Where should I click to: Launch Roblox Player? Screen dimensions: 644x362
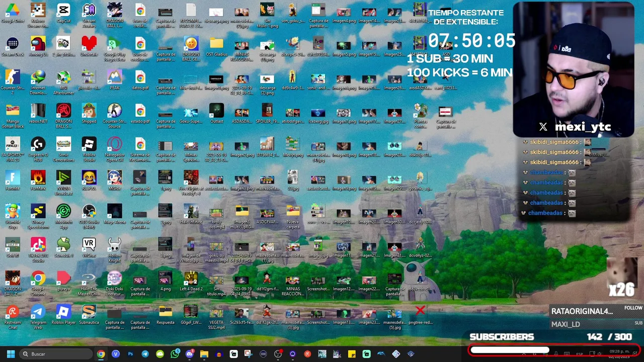click(x=63, y=316)
